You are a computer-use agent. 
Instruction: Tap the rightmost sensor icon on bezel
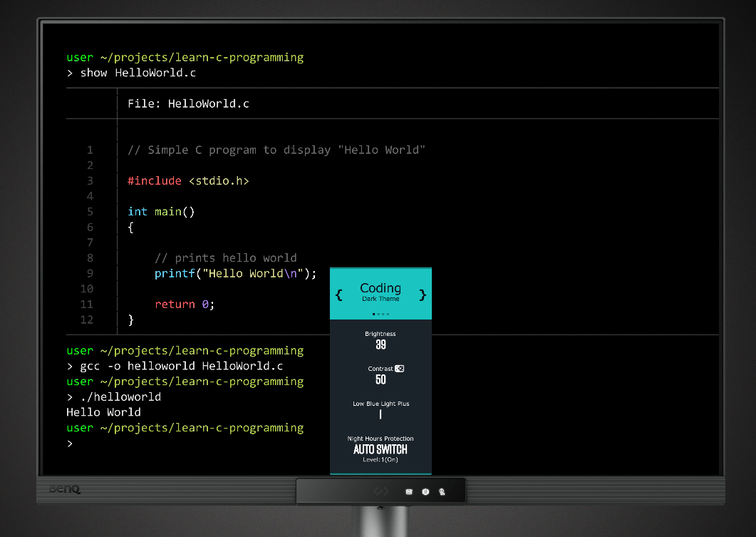pos(442,491)
